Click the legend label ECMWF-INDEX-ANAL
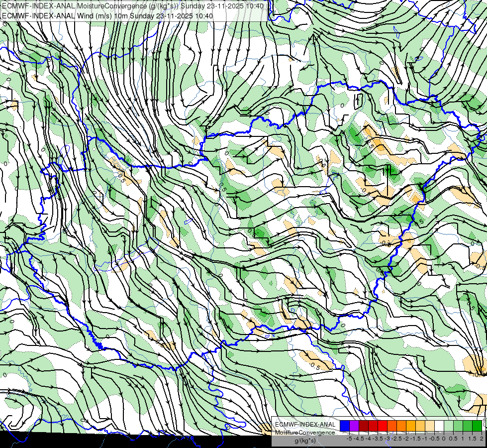The width and height of the screenshot is (487, 448). pyautogui.click(x=305, y=425)
